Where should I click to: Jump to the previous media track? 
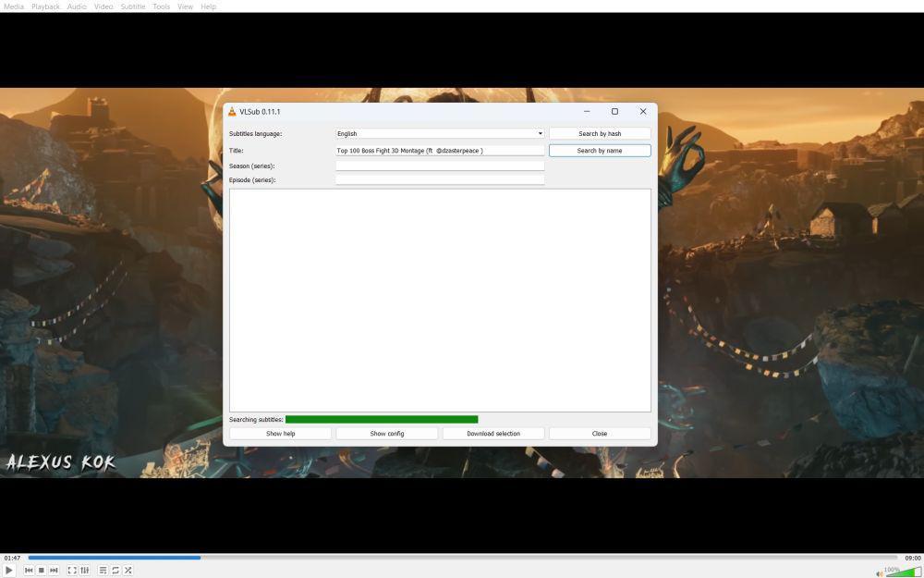pyautogui.click(x=29, y=571)
